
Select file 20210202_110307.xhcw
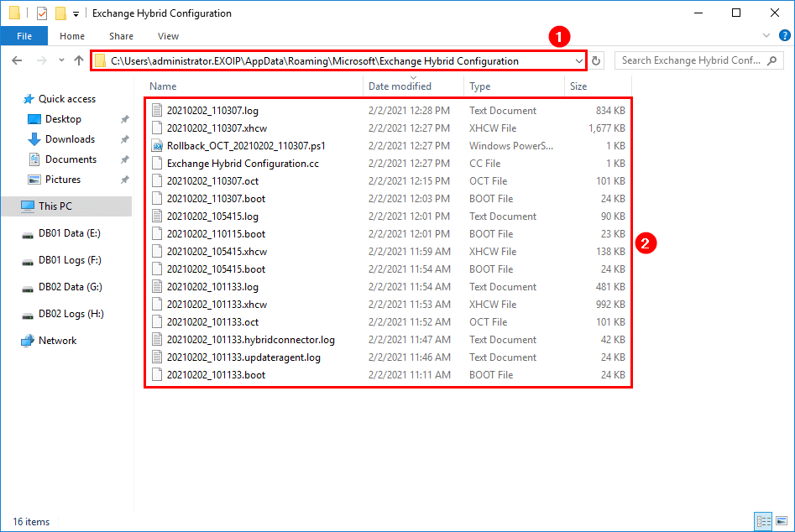[x=217, y=128]
